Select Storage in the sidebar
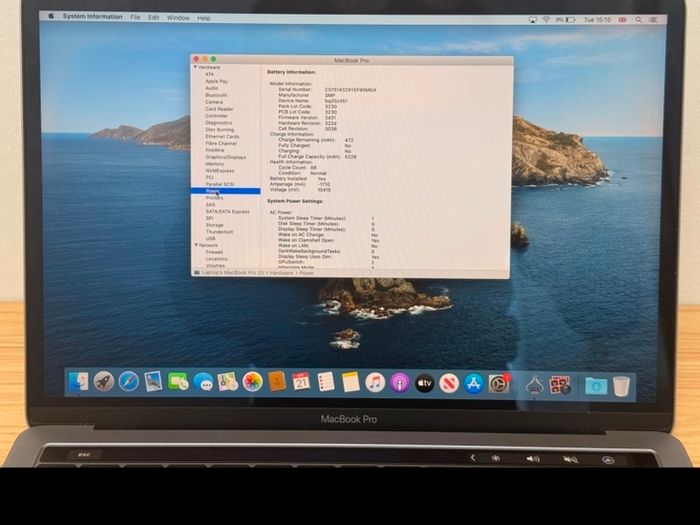The image size is (700, 525). (x=214, y=225)
